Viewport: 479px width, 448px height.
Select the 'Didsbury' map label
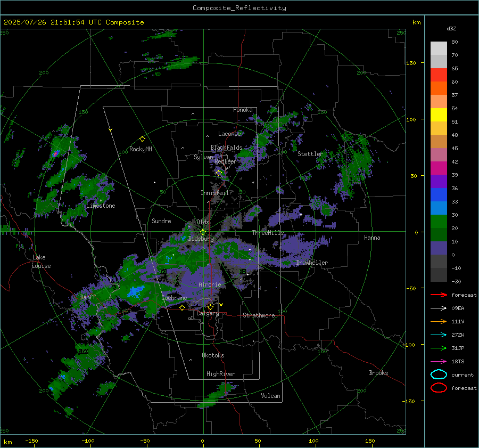click(x=201, y=239)
